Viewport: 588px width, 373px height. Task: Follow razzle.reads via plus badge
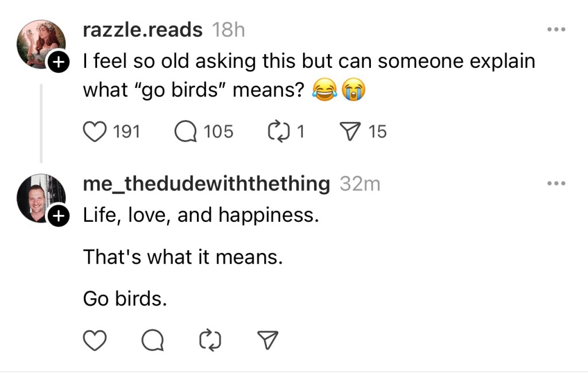[x=58, y=63]
